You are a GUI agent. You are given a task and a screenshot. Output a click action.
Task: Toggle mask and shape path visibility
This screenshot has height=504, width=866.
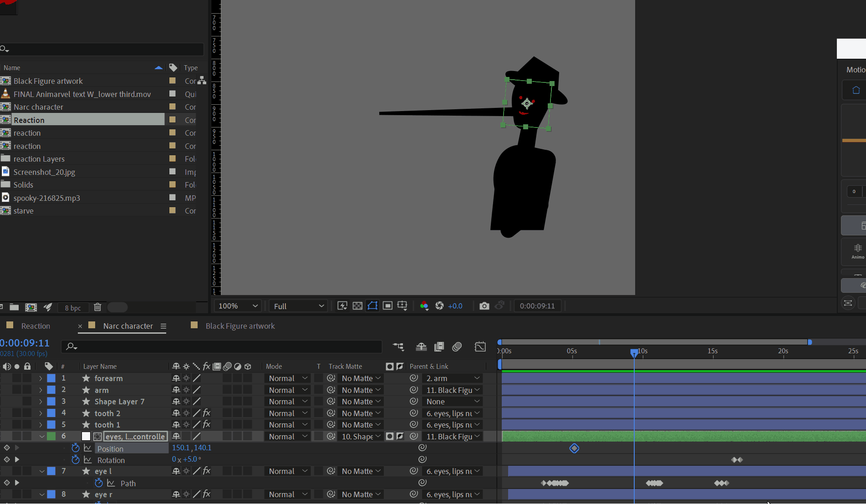(x=372, y=305)
